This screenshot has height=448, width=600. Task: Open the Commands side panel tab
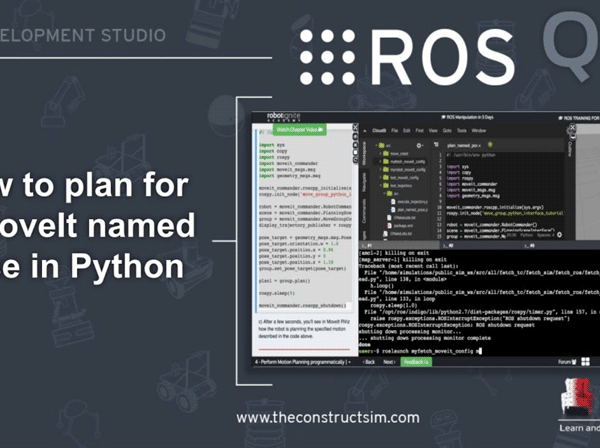364,210
